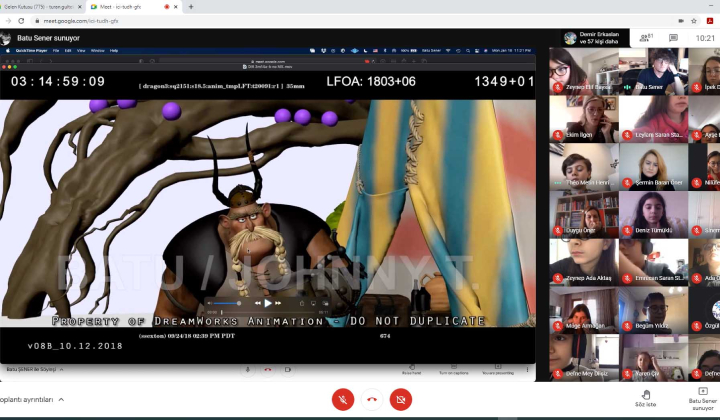
Task: Rewind the shared QuickTime video
Action: [258, 303]
